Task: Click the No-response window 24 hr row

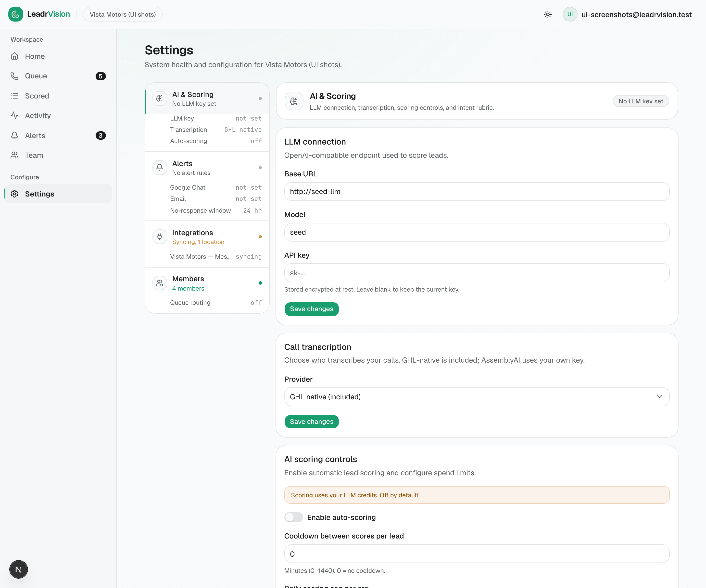Action: 216,210
